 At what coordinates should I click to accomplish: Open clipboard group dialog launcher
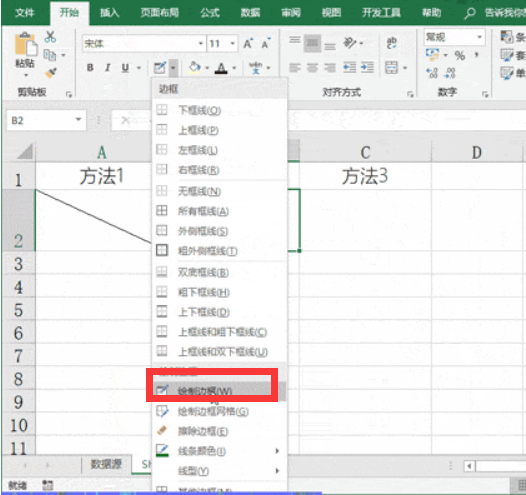[x=69, y=95]
